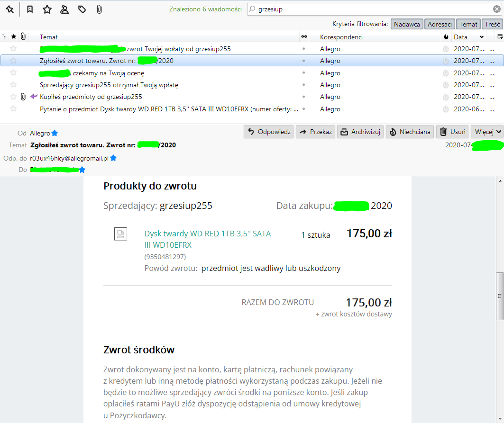Filter to show only starred messages
The width and height of the screenshot is (504, 423).
click(x=46, y=9)
